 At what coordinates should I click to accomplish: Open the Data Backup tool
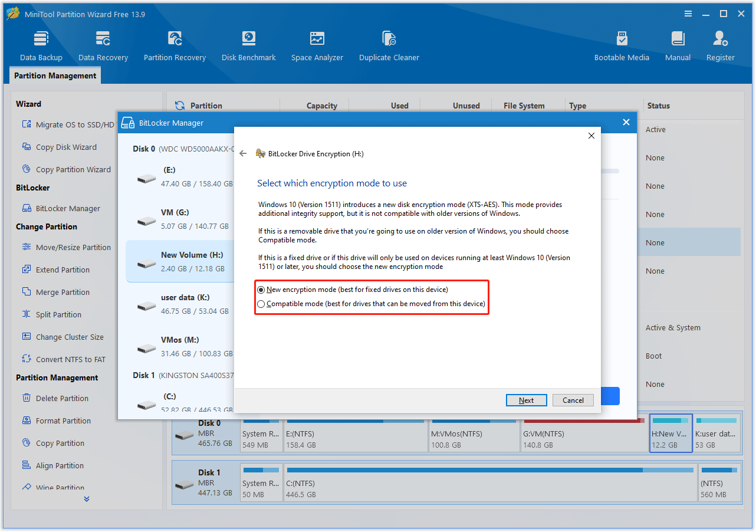coord(41,46)
